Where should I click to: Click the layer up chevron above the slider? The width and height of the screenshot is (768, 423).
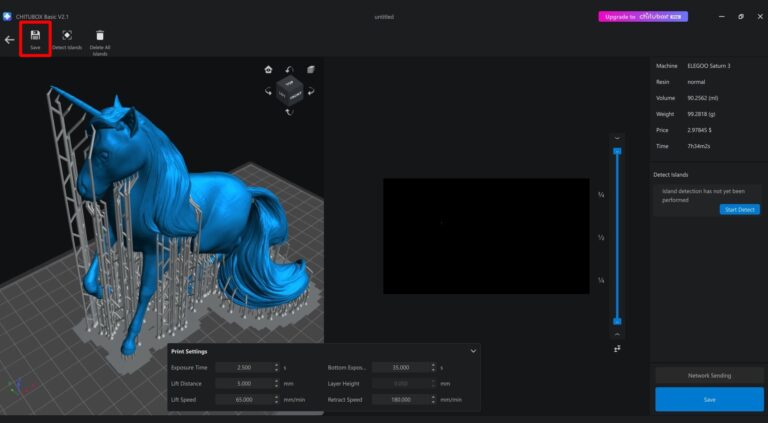(617, 138)
